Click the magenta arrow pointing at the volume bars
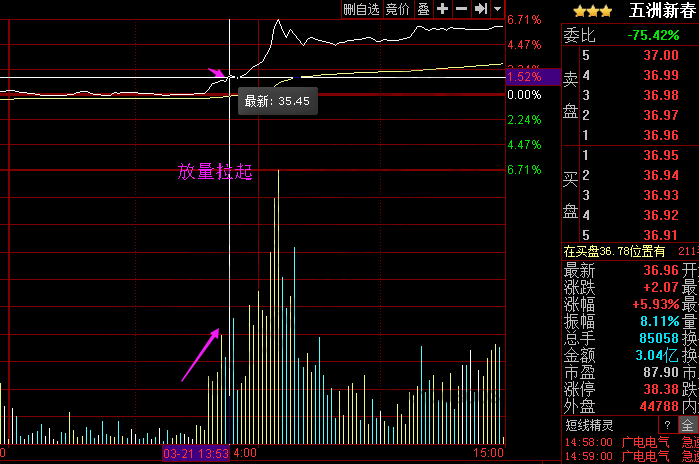699x464 pixels. pos(200,355)
